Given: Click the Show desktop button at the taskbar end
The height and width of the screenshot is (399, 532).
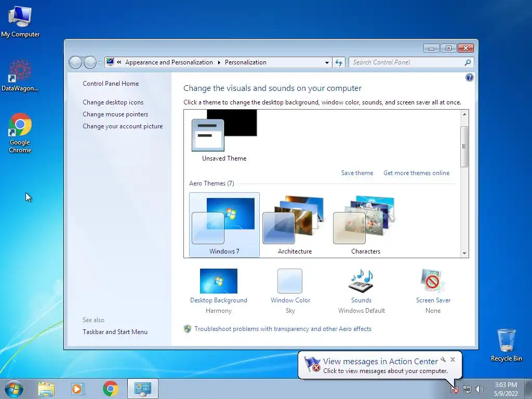Looking at the screenshot, I should [x=528, y=389].
